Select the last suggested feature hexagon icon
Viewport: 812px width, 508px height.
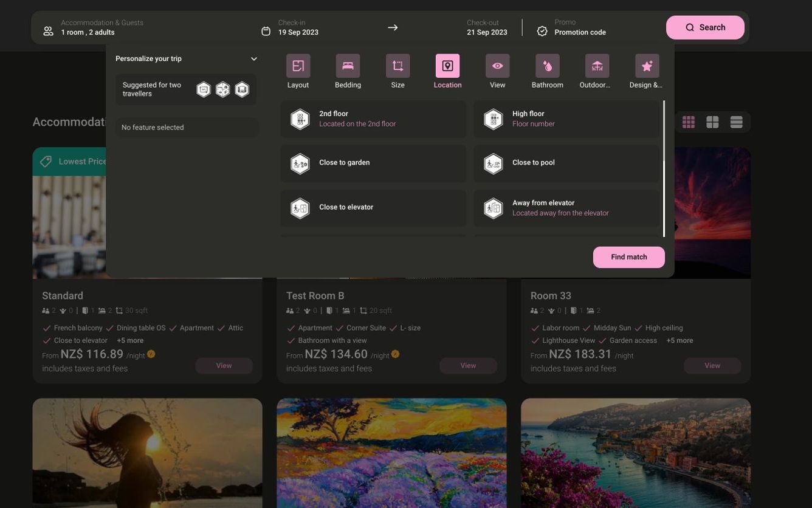coord(242,90)
